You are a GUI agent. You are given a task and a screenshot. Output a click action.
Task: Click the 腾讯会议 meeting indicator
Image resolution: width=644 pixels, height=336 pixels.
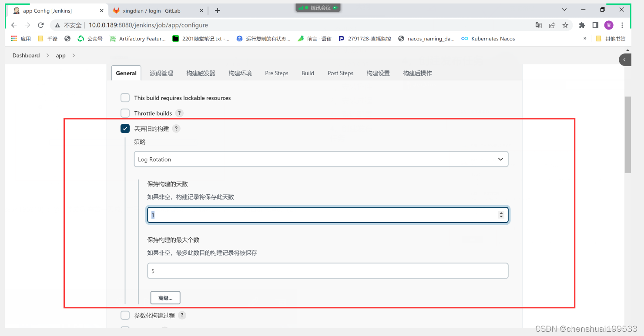click(x=318, y=8)
